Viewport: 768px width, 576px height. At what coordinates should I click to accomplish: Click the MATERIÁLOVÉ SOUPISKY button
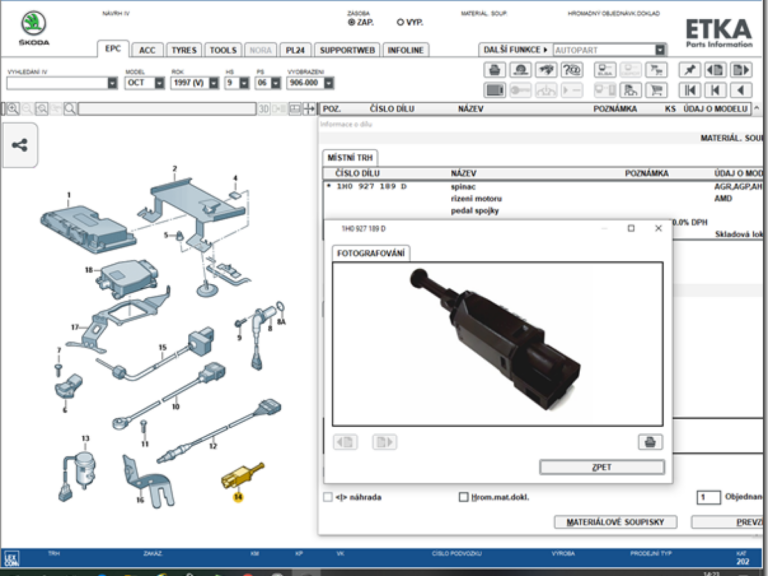(x=617, y=522)
